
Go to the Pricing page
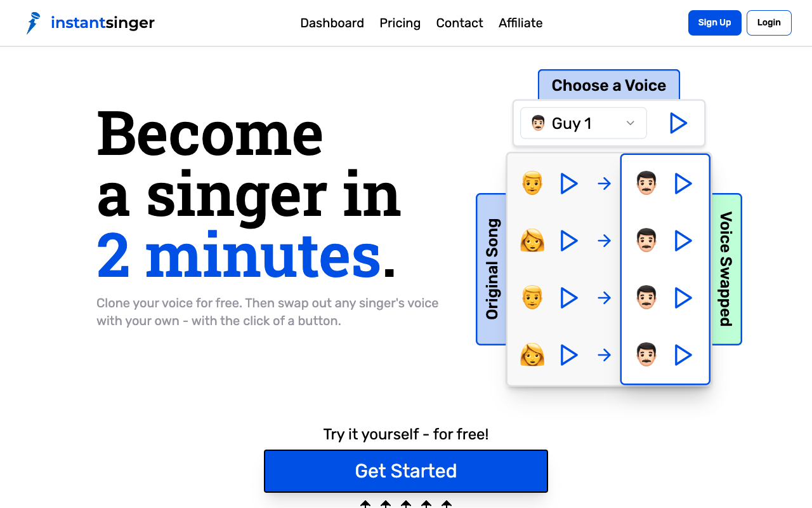400,23
